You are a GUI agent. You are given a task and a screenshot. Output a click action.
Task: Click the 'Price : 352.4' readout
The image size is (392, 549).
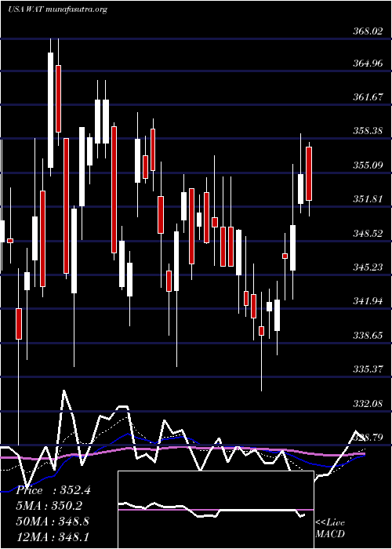coord(53,490)
